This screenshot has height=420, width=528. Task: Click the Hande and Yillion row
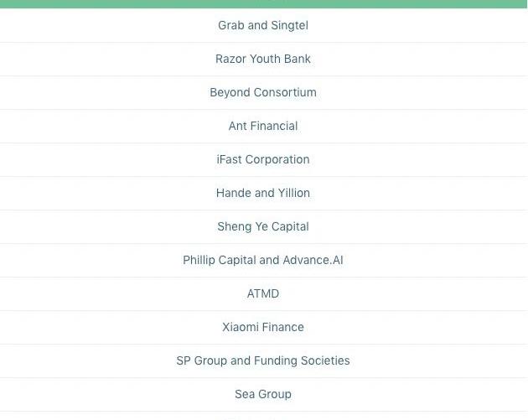tap(264, 193)
